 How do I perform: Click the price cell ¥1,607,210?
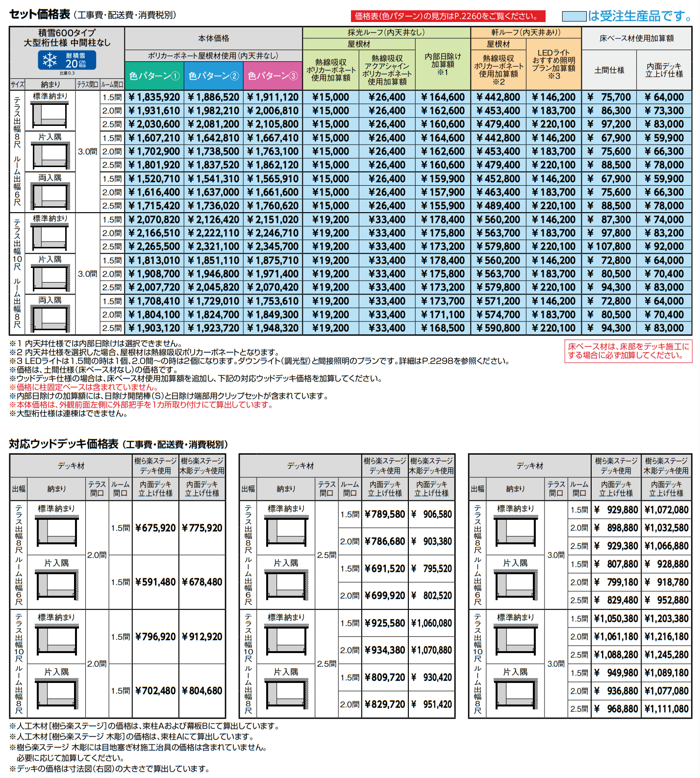point(154,138)
